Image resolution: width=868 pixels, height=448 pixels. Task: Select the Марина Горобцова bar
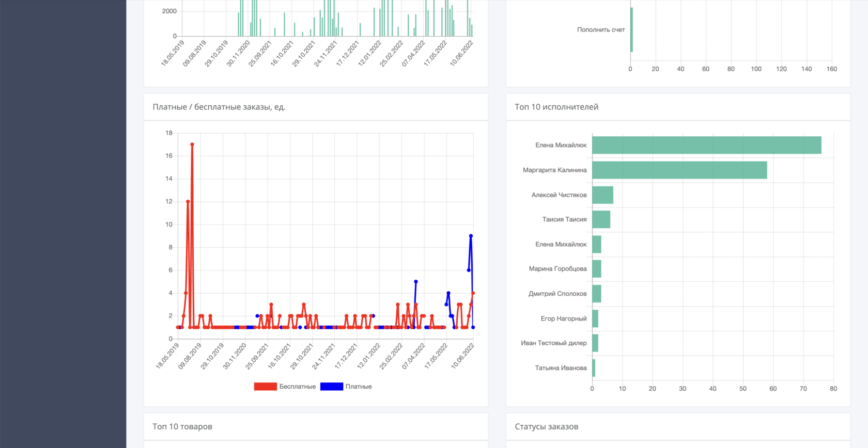coord(596,269)
